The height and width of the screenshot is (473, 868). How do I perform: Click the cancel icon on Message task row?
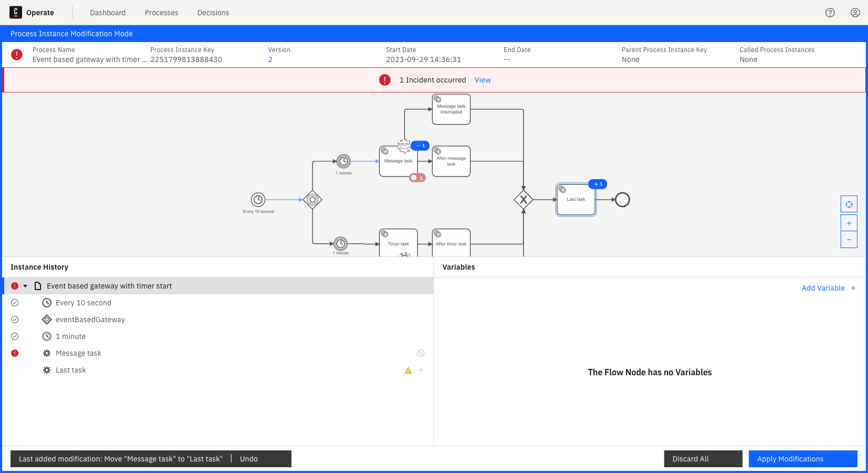pyautogui.click(x=421, y=353)
